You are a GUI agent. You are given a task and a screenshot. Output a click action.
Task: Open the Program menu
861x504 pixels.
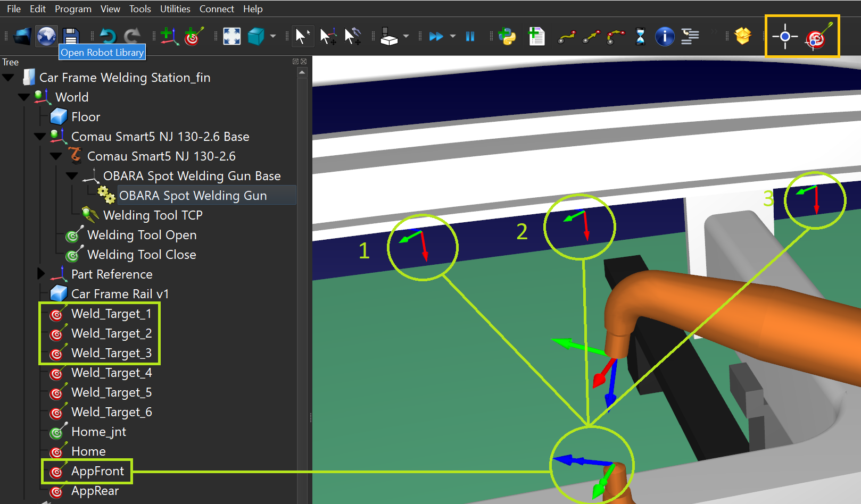73,9
